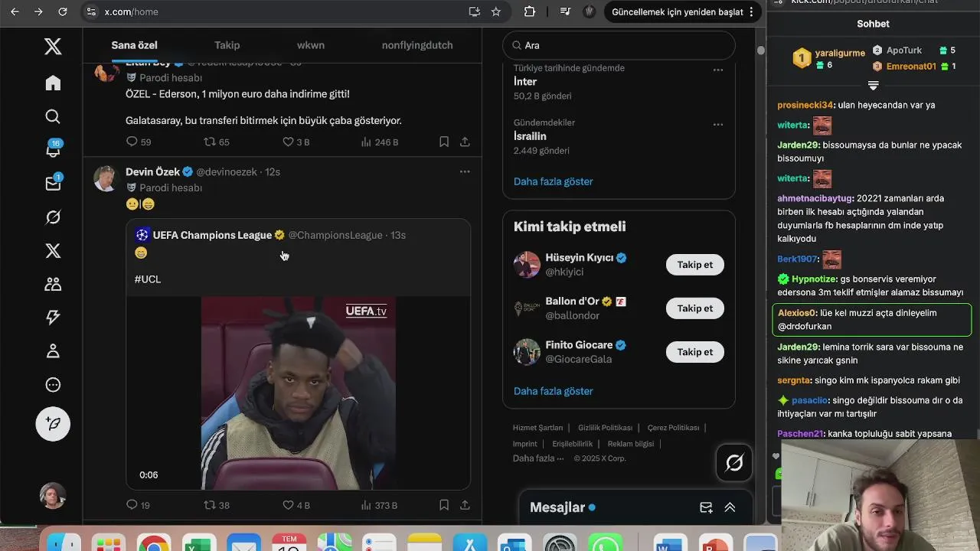Go back with browser back arrow

15,11
